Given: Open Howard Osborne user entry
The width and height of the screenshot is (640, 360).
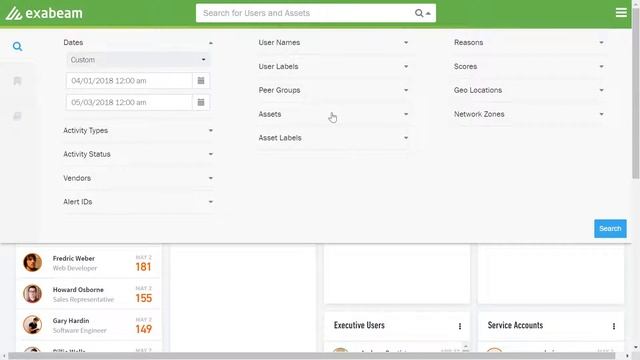Looking at the screenshot, I should 89,293.
